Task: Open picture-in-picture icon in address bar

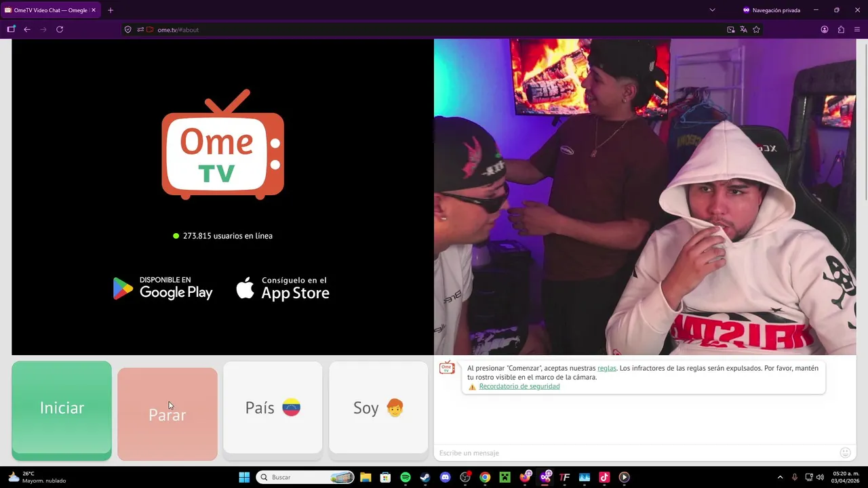Action: (x=730, y=30)
